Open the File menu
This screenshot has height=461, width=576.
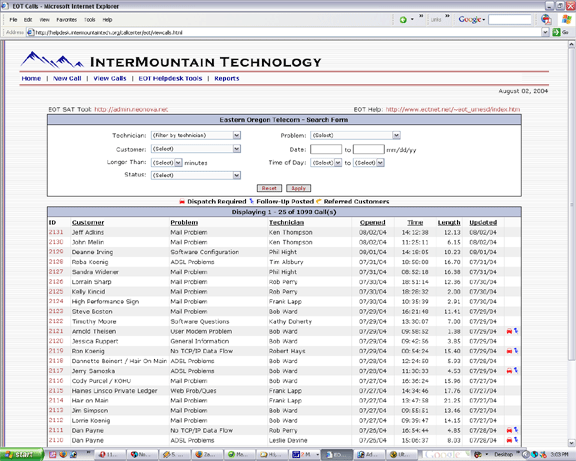coord(13,20)
